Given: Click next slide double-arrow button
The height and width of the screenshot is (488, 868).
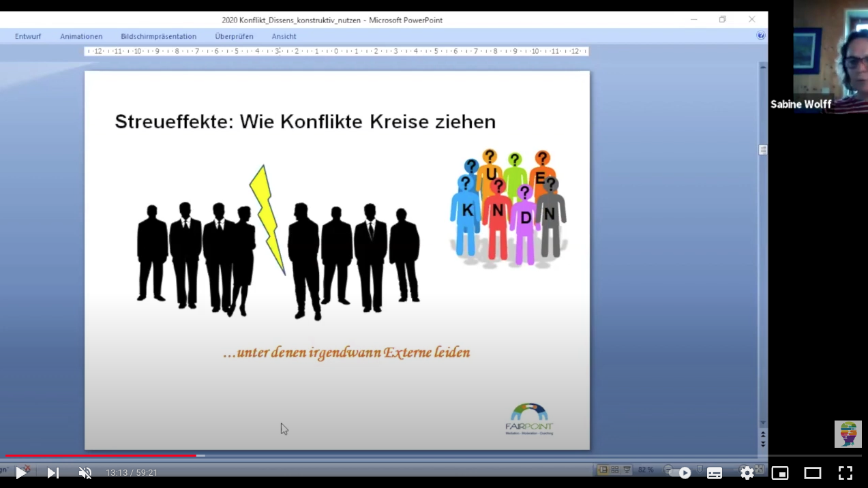Looking at the screenshot, I should (x=763, y=444).
